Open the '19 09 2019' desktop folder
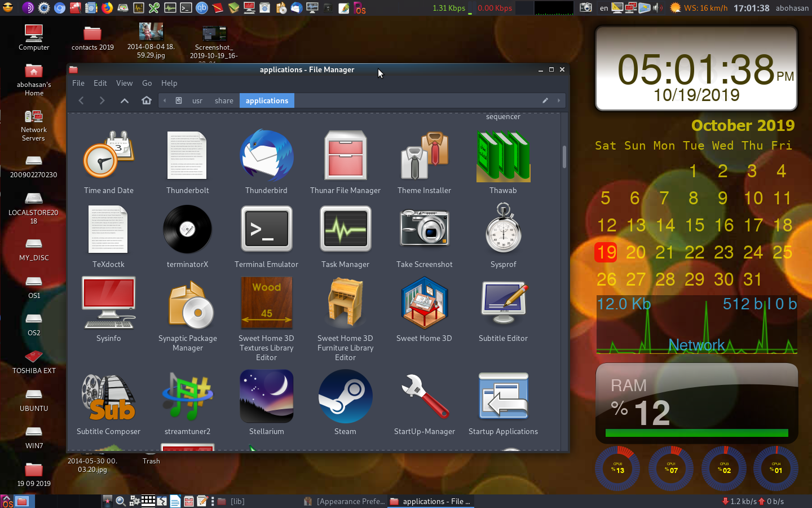 pyautogui.click(x=34, y=470)
